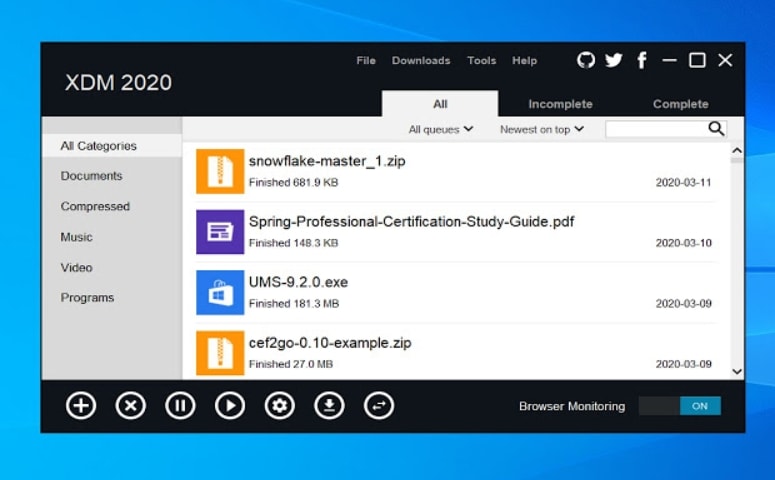
Task: Click the date 2020-03-11
Action: coord(684,182)
